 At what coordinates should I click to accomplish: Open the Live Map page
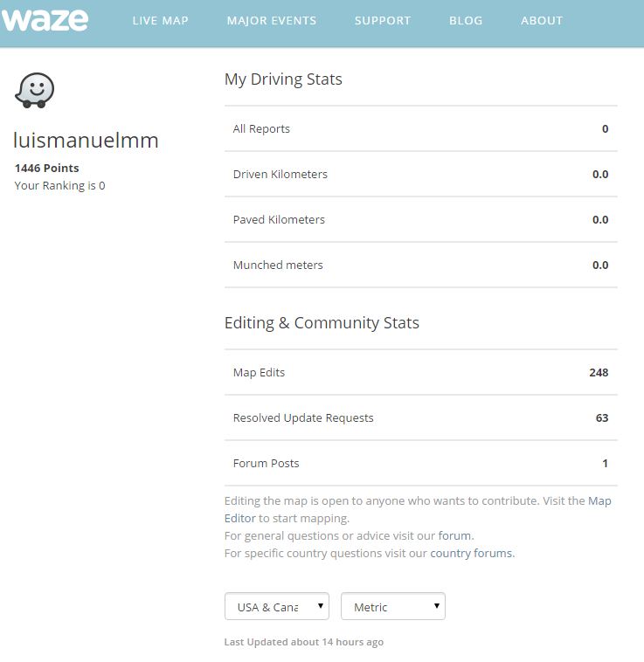[x=160, y=21]
